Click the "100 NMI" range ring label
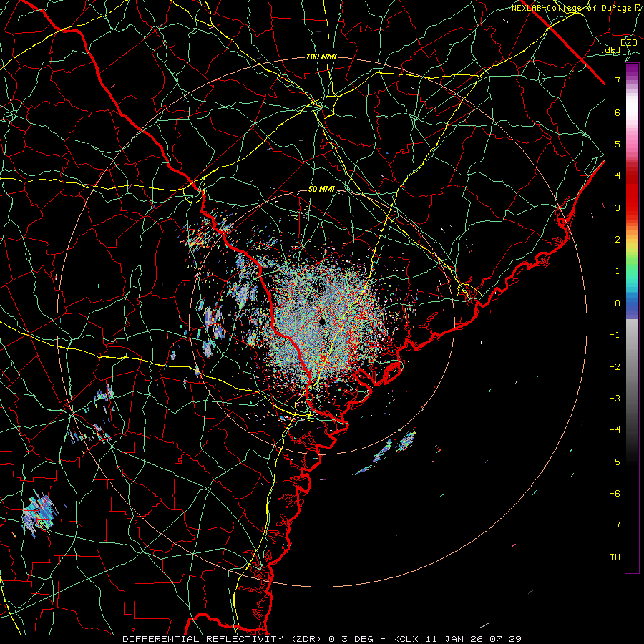 click(321, 57)
